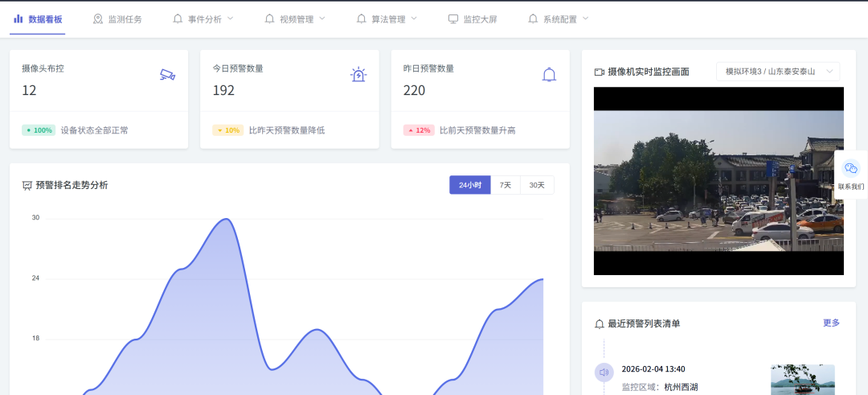
Task: Select the 24小时 time range option
Action: (x=469, y=185)
